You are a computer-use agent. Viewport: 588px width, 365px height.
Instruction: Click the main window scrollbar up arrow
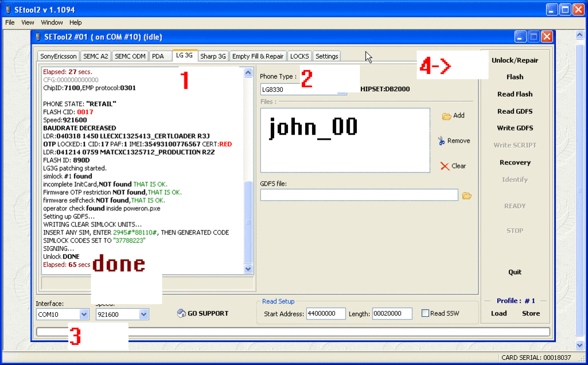tap(580, 35)
